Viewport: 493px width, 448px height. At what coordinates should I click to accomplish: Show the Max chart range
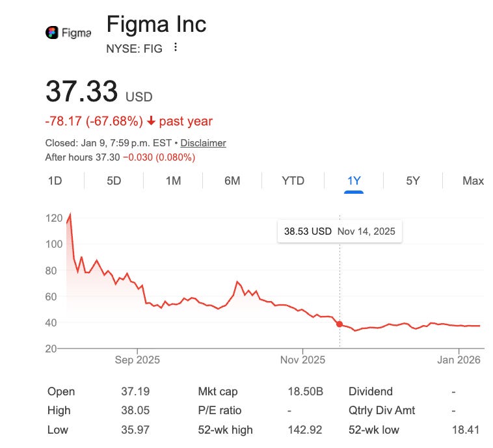[473, 181]
